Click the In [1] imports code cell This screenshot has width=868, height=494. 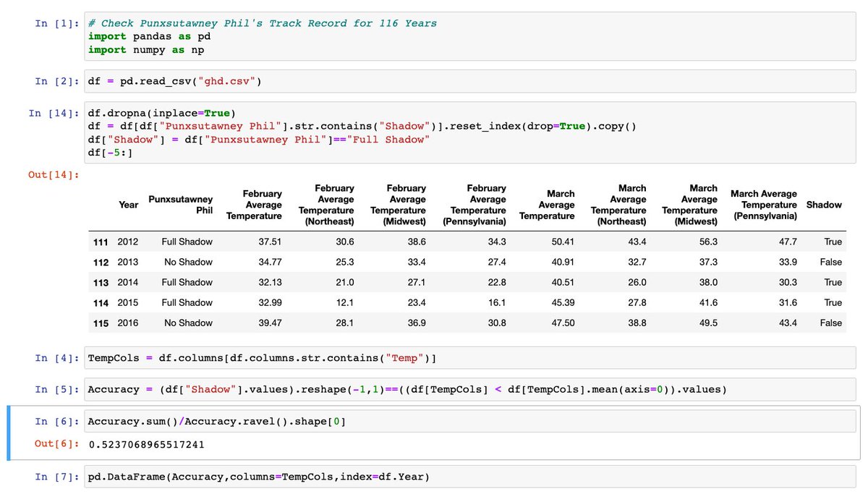coord(472,36)
